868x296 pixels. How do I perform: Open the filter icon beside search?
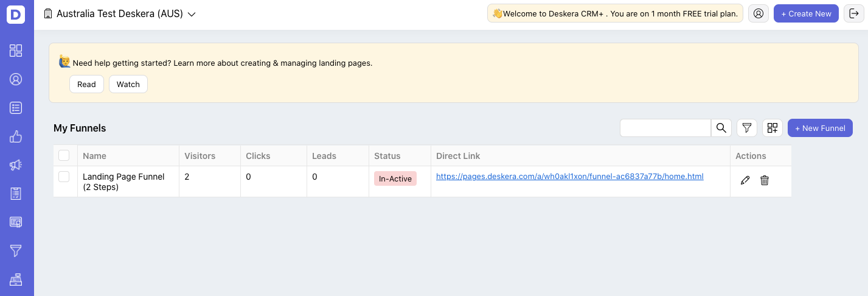point(747,128)
